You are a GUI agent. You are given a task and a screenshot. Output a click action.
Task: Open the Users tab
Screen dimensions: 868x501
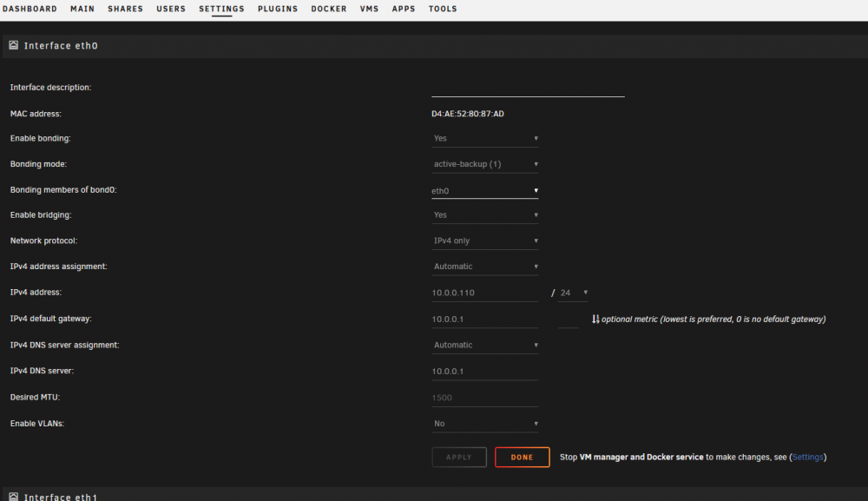pyautogui.click(x=171, y=9)
